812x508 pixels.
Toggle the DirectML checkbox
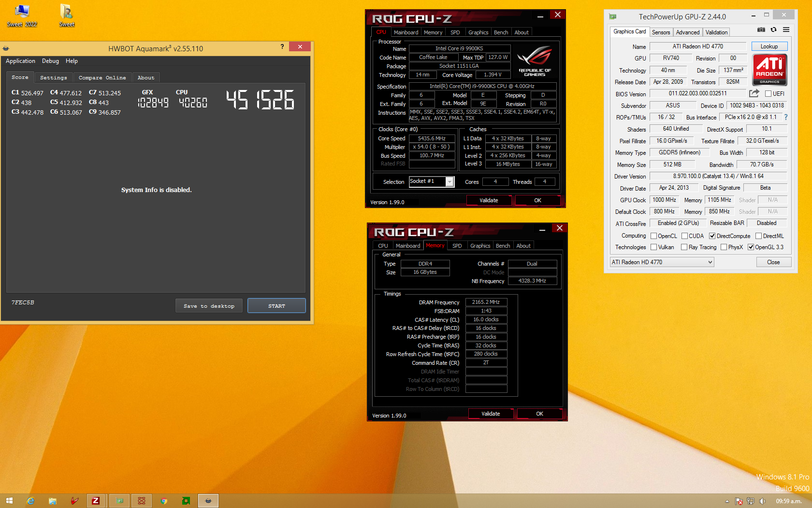coord(758,236)
